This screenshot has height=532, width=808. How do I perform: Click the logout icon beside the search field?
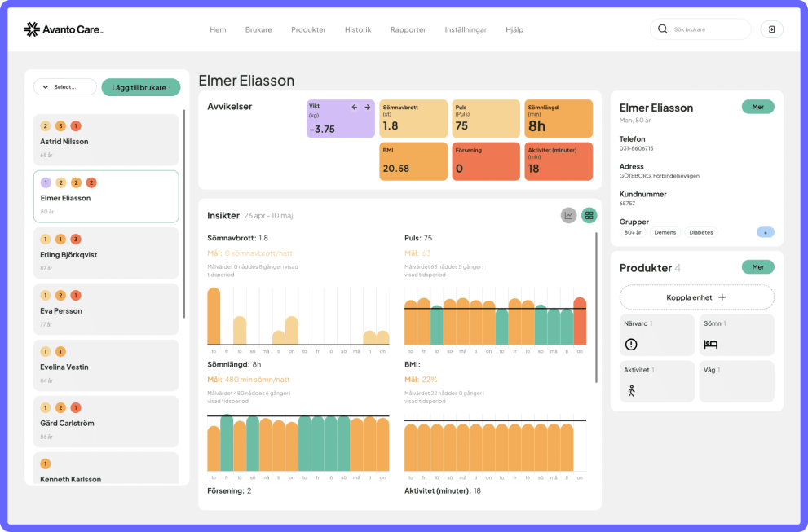pos(771,29)
